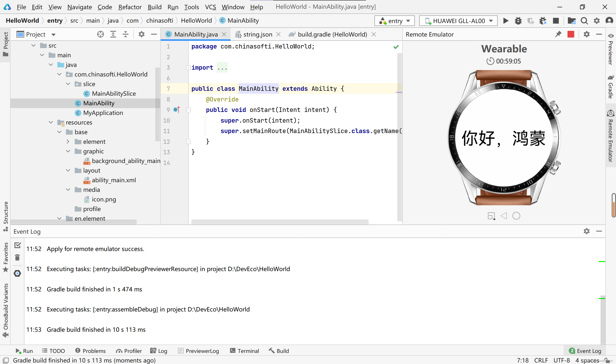This screenshot has height=364, width=616.
Task: Open the Build menu
Action: point(155,7)
